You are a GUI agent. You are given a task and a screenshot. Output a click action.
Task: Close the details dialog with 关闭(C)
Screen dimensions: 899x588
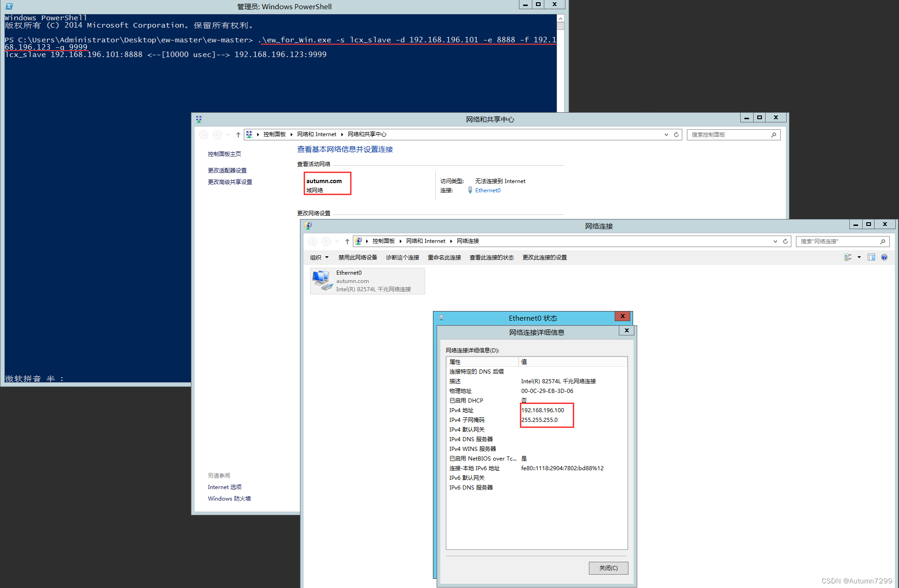tap(608, 568)
